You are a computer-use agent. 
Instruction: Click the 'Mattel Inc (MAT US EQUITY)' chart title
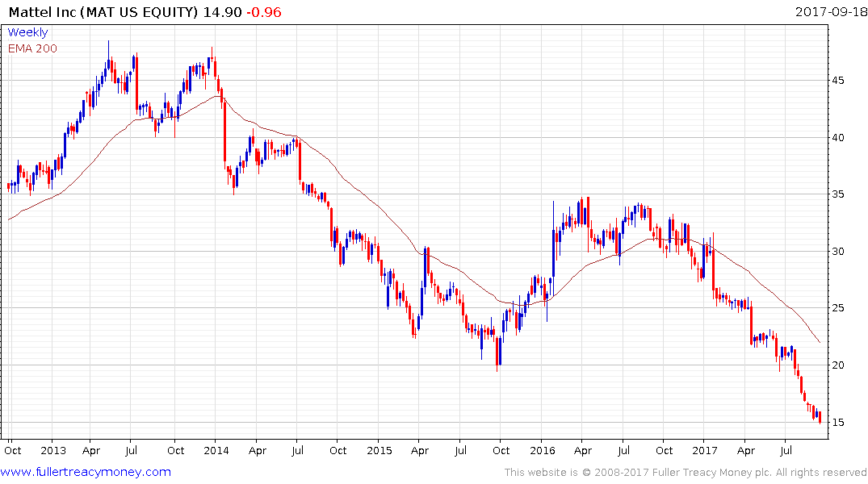tap(103, 11)
